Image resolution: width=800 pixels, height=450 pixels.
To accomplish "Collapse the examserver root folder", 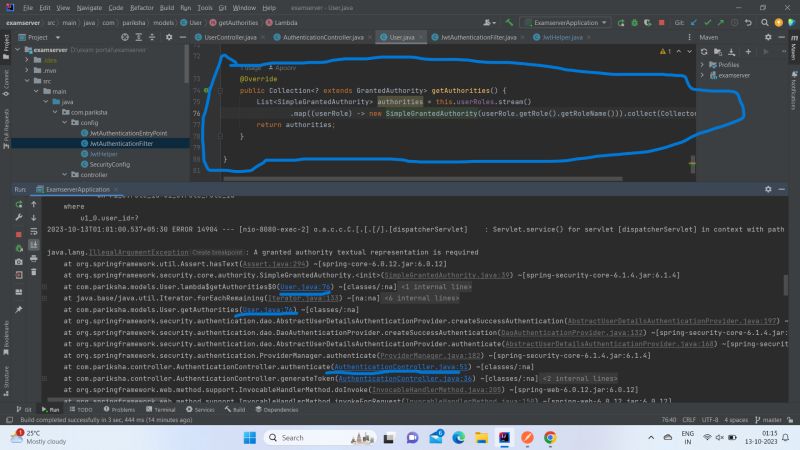I will tap(18, 50).
